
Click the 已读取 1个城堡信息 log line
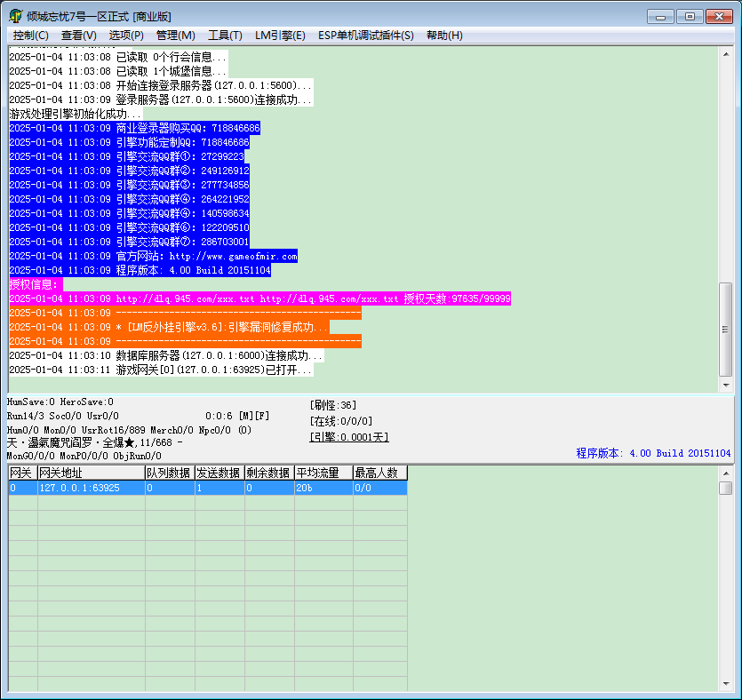click(118, 71)
